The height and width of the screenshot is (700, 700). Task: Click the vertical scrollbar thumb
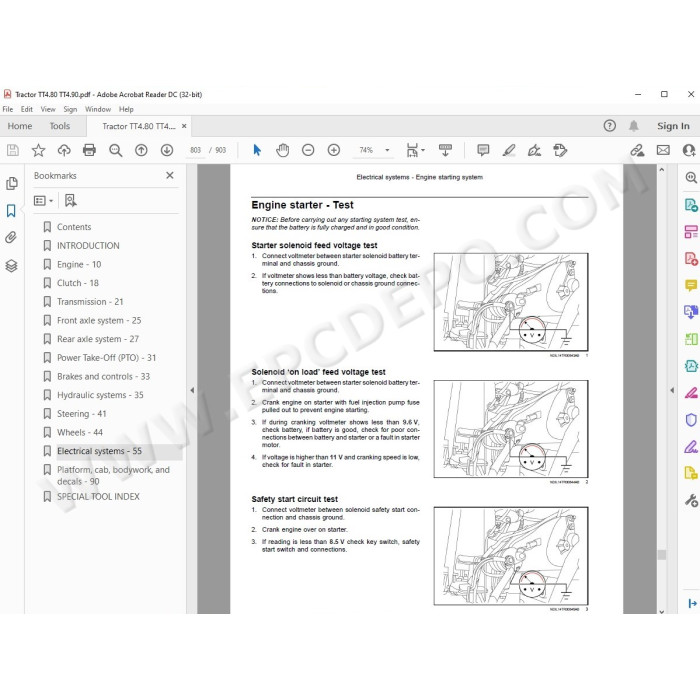(x=662, y=554)
